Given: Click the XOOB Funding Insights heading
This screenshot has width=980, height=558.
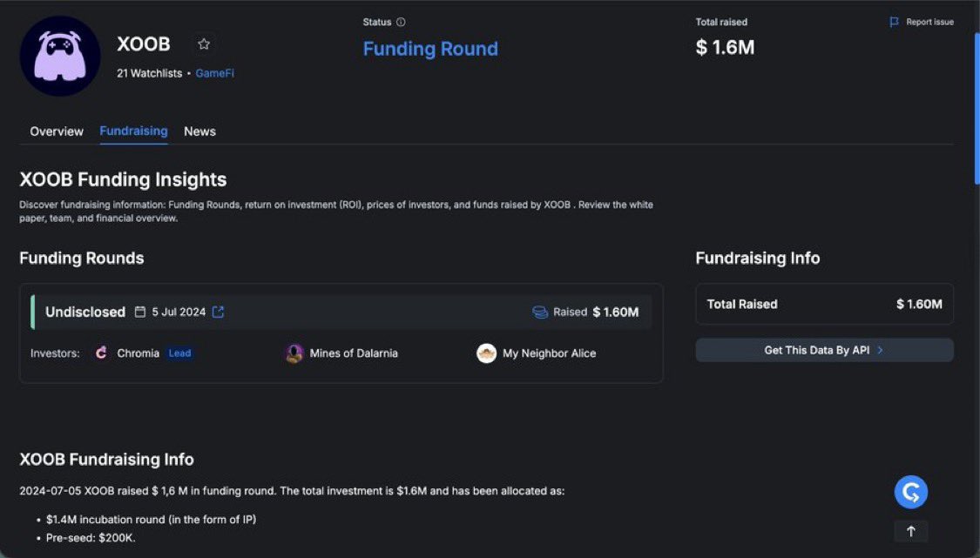Looking at the screenshot, I should pos(123,179).
